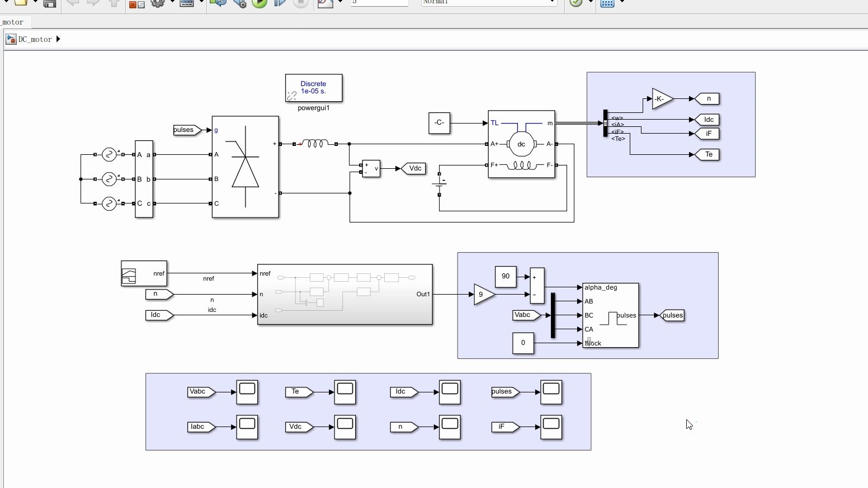868x488 pixels.
Task: Click the pulses From tag at bridge
Action: (x=187, y=130)
